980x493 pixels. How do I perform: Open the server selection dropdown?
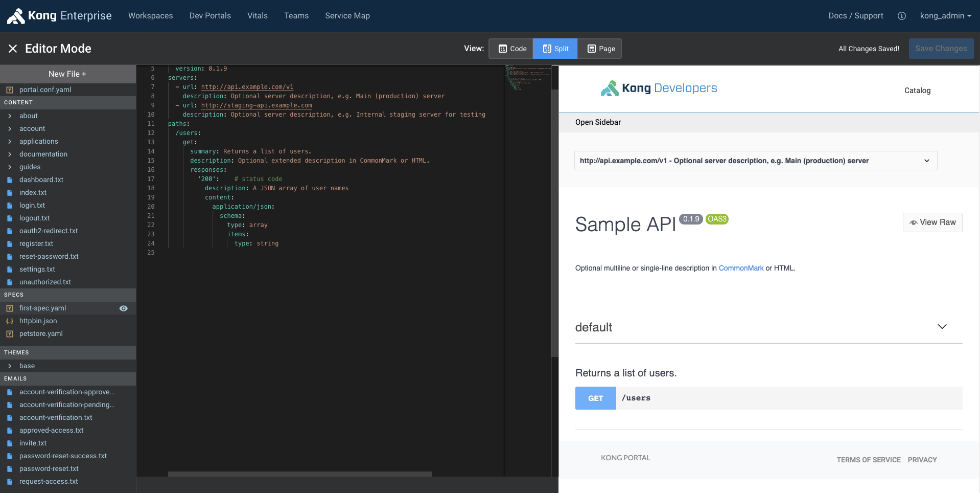755,161
